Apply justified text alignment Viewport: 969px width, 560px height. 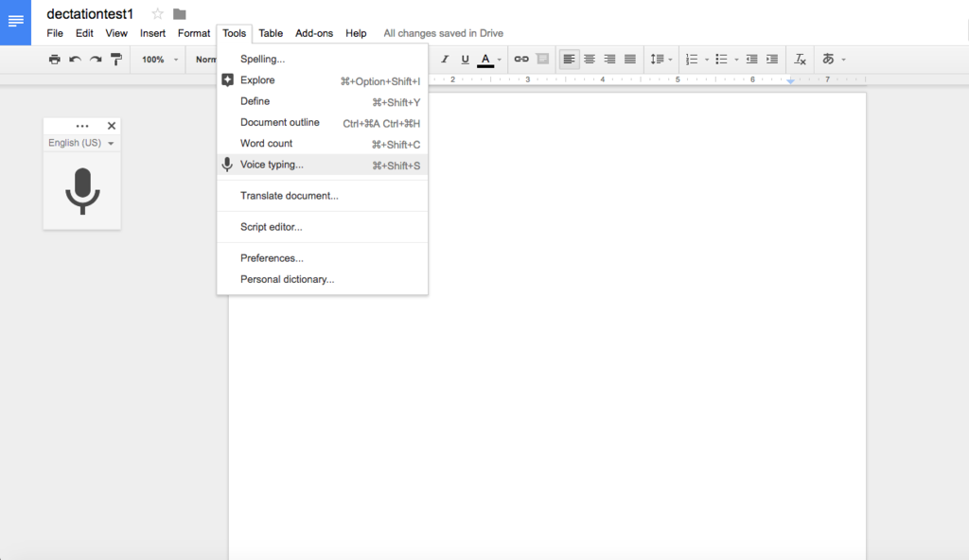[x=629, y=60]
